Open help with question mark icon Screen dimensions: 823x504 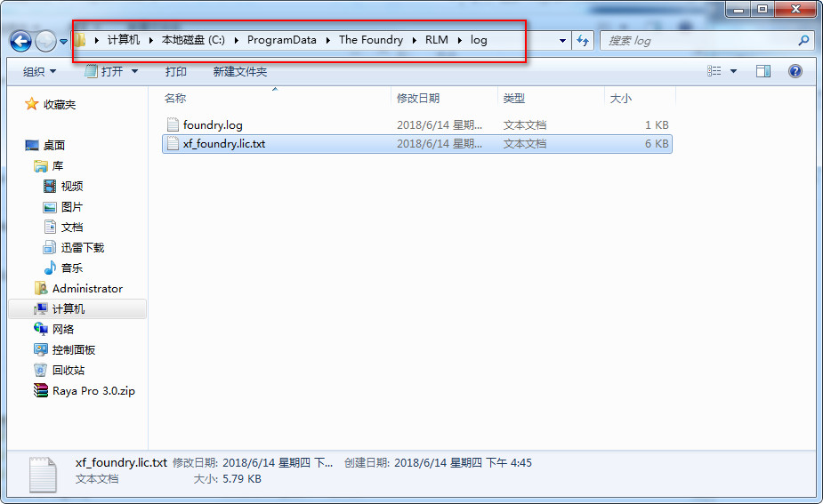pos(795,71)
